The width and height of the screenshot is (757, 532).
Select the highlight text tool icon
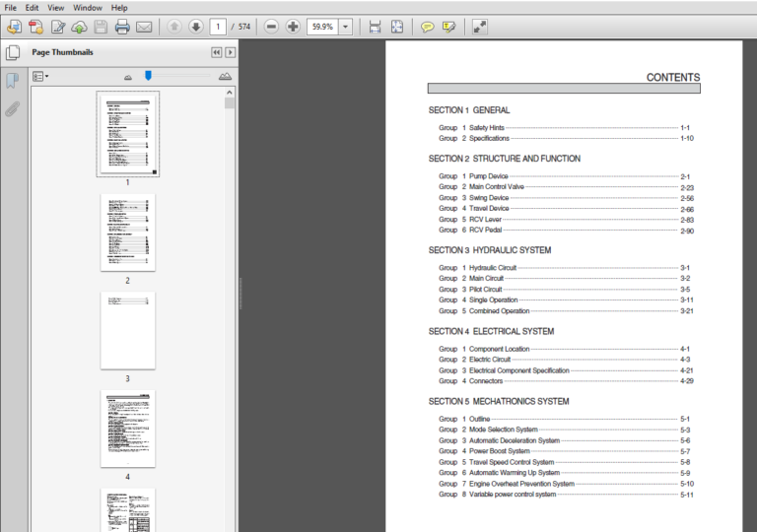(448, 27)
